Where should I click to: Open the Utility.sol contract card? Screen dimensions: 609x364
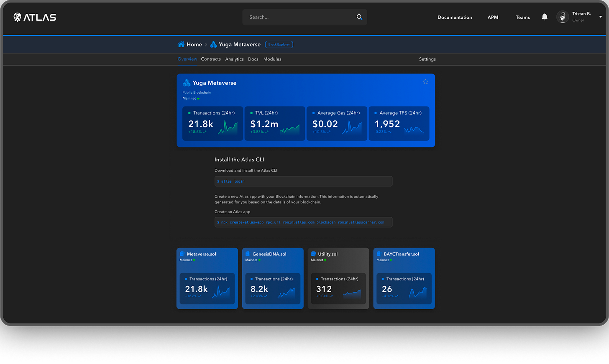point(338,278)
